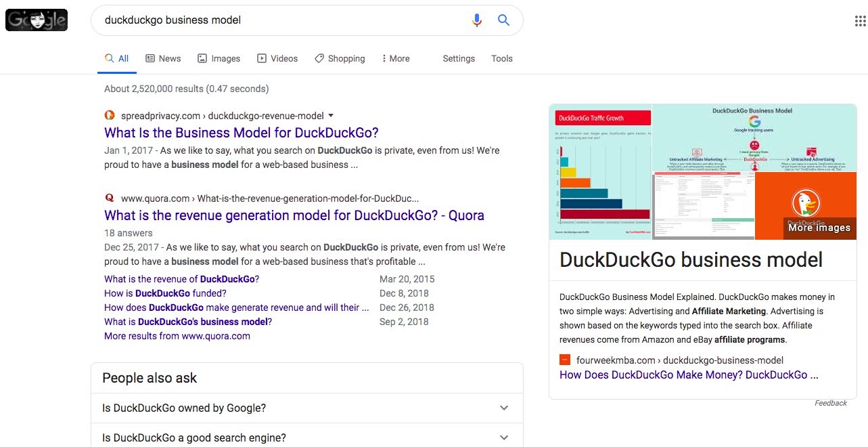The height and width of the screenshot is (447, 868).
Task: Click the Google doodle logo
Action: coord(37,21)
